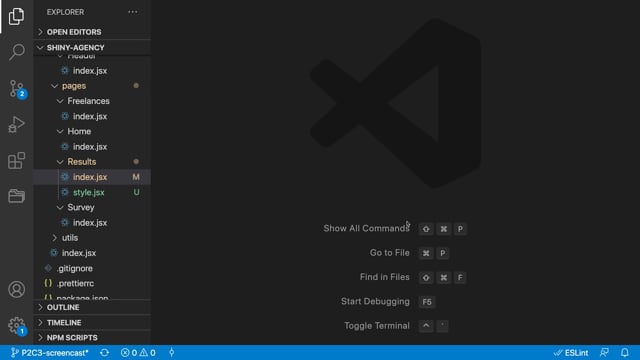
Task: Click the Go to File label
Action: pyautogui.click(x=389, y=253)
